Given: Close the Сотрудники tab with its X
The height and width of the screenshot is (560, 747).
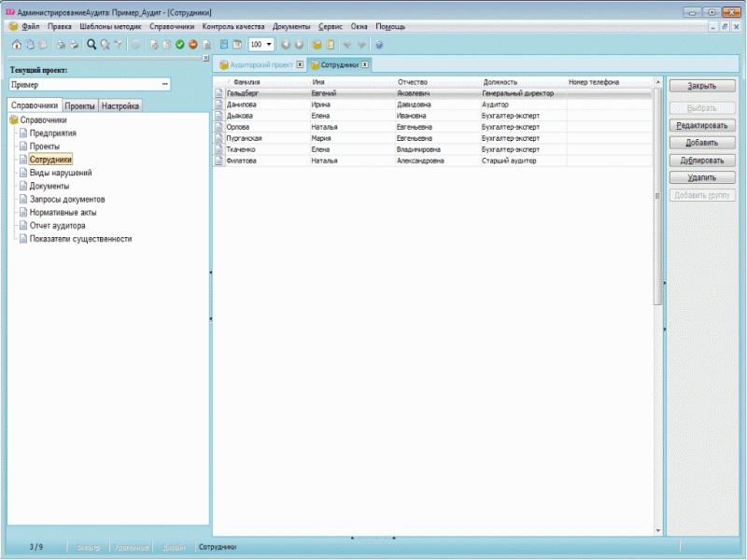Looking at the screenshot, I should coord(365,64).
